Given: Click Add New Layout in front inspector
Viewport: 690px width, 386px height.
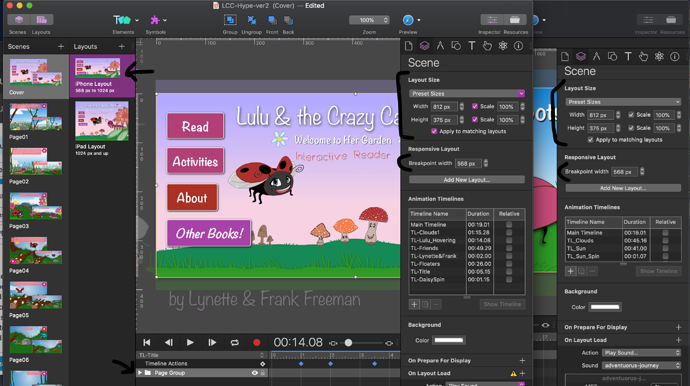Looking at the screenshot, I should (467, 180).
